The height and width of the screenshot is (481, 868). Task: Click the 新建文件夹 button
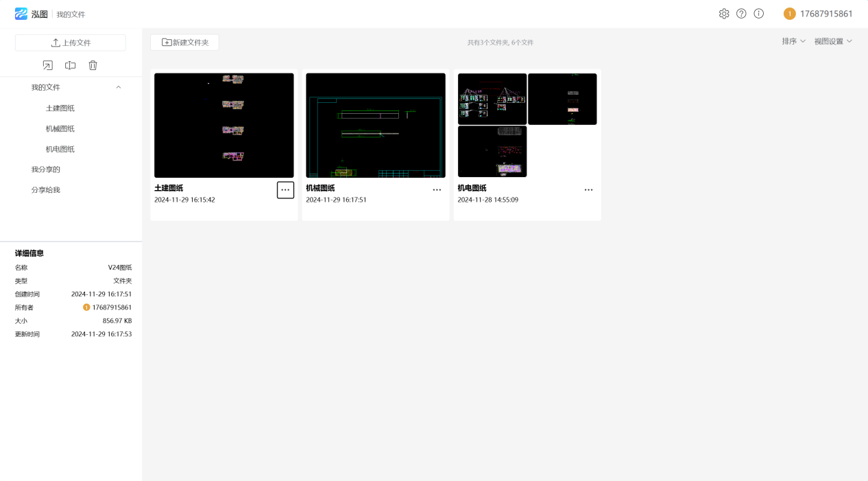click(x=184, y=43)
